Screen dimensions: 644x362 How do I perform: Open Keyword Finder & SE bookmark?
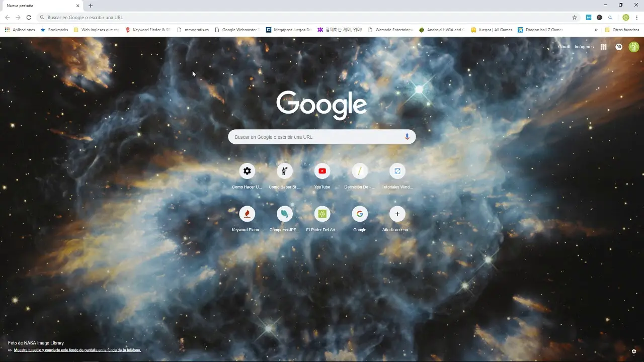pyautogui.click(x=148, y=30)
